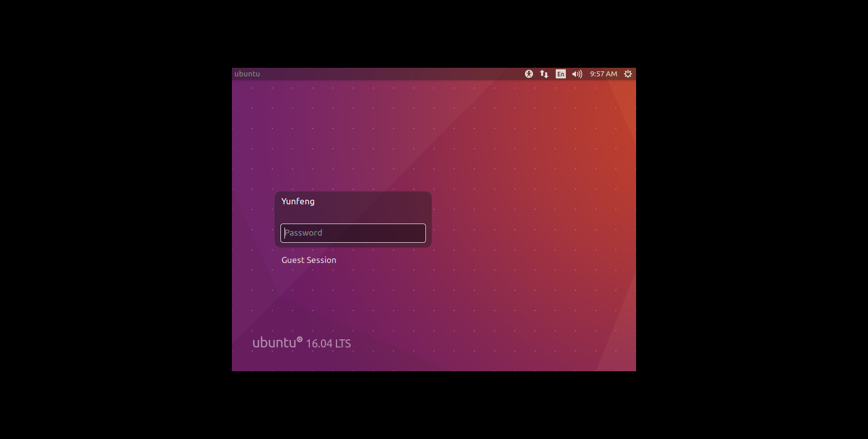
Task: Click the 9:57 AM clock
Action: pos(604,74)
